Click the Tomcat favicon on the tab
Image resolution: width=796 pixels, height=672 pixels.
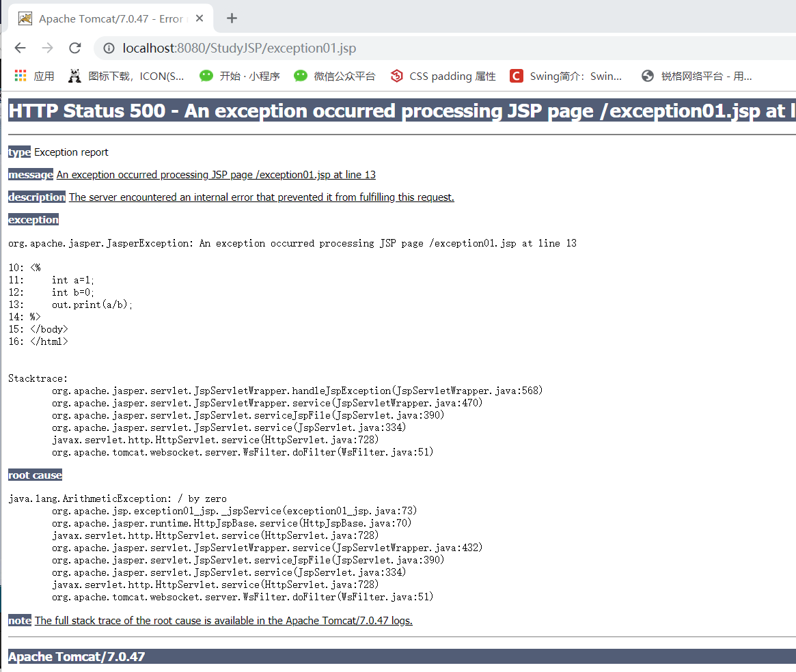25,18
